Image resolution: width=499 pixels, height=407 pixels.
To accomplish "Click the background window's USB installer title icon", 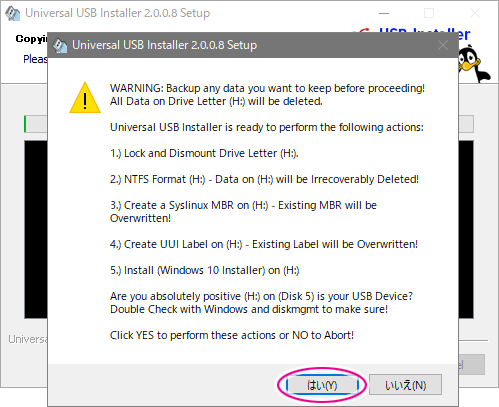I will tap(13, 13).
